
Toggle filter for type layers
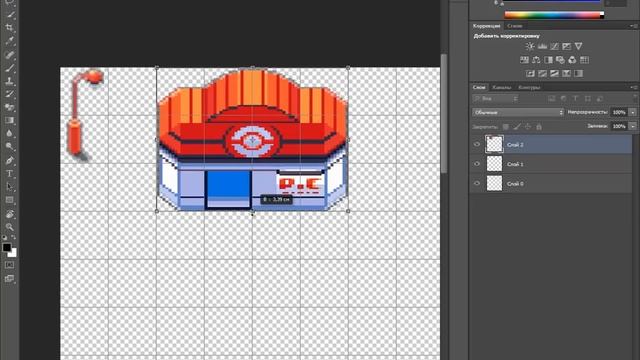click(576, 99)
